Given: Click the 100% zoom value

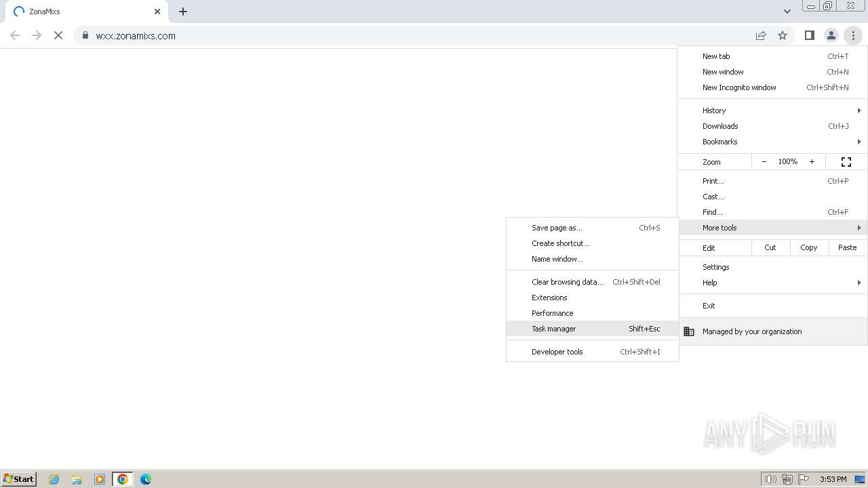Looking at the screenshot, I should pyautogui.click(x=788, y=162).
